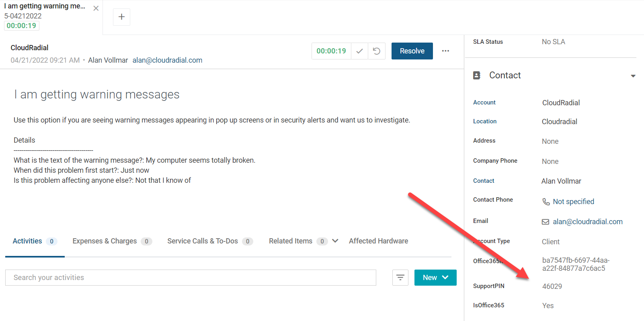Open the activities filter icon
Screen dimensions: 644x321
pos(400,278)
